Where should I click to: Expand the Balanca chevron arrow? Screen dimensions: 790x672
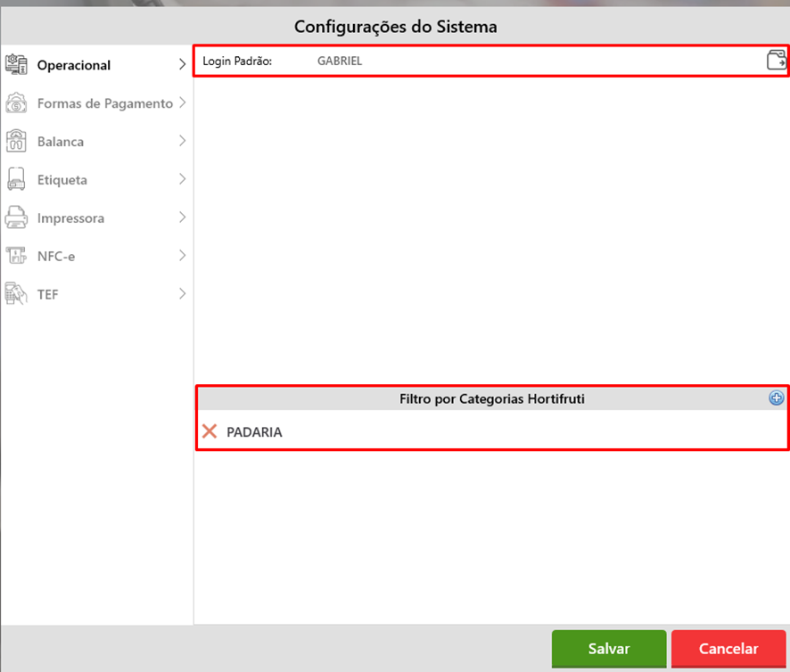[x=182, y=141]
